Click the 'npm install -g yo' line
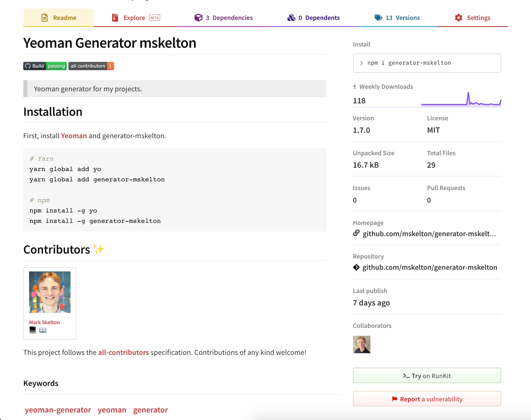Image resolution: width=531 pixels, height=420 pixels. [x=63, y=211]
